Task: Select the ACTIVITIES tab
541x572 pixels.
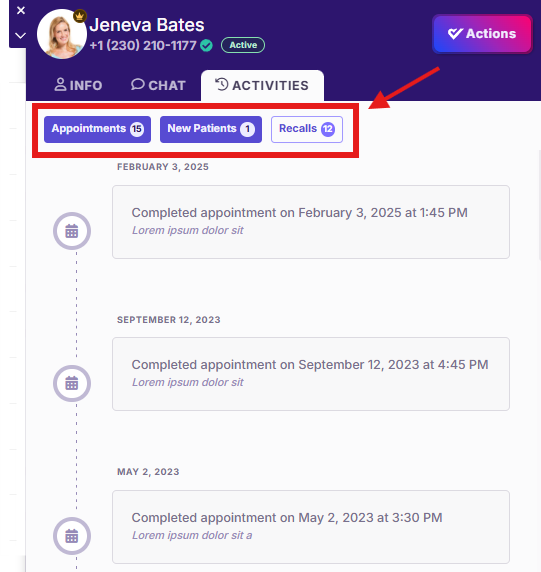Action: coord(262,85)
